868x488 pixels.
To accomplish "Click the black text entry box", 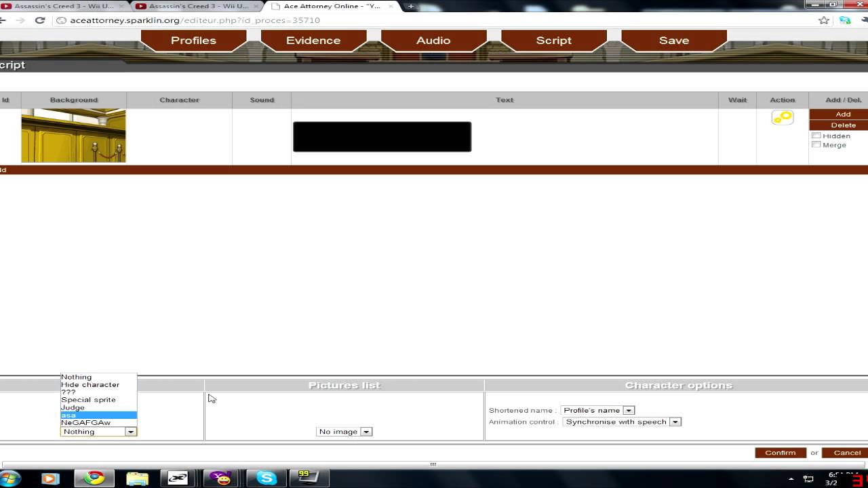I will point(382,137).
